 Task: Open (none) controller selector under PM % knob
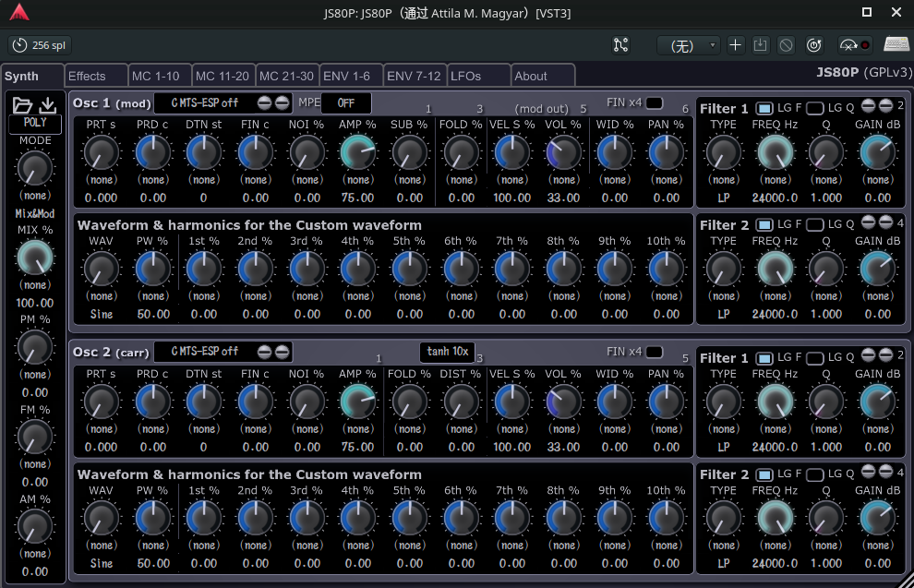pos(35,375)
